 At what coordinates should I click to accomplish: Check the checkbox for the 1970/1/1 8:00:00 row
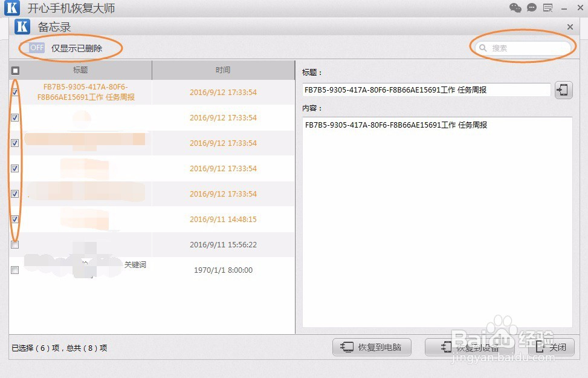[15, 270]
